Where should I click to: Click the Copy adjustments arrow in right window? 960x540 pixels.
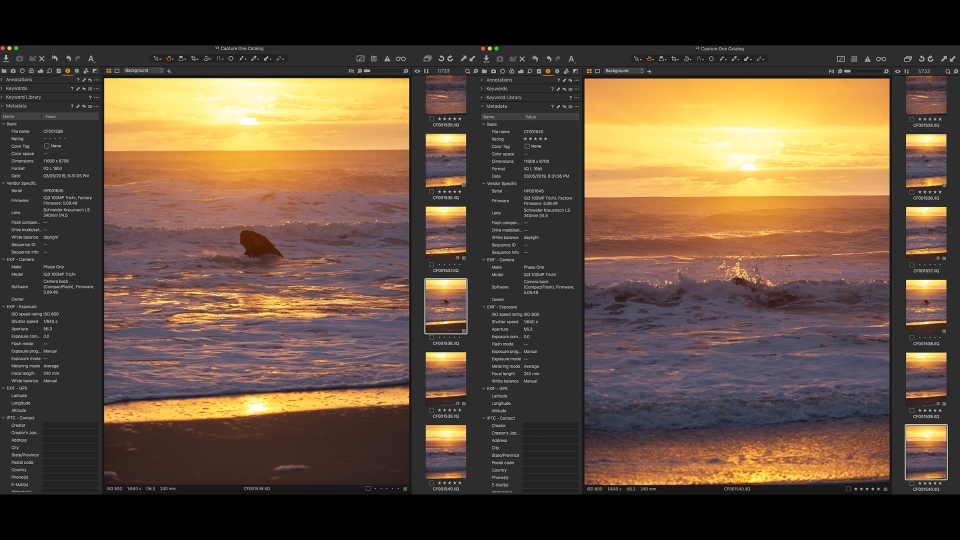pos(944,59)
